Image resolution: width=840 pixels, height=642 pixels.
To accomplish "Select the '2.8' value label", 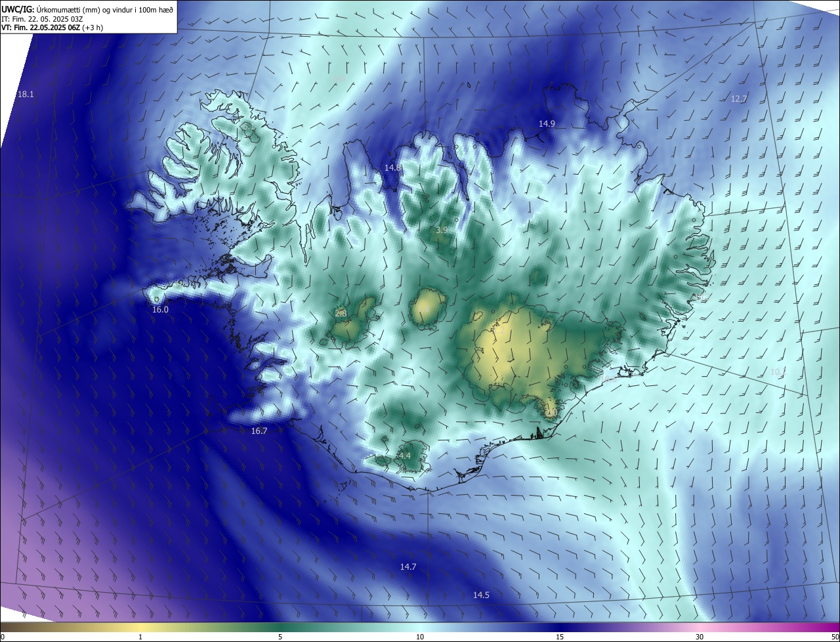I will point(341,314).
